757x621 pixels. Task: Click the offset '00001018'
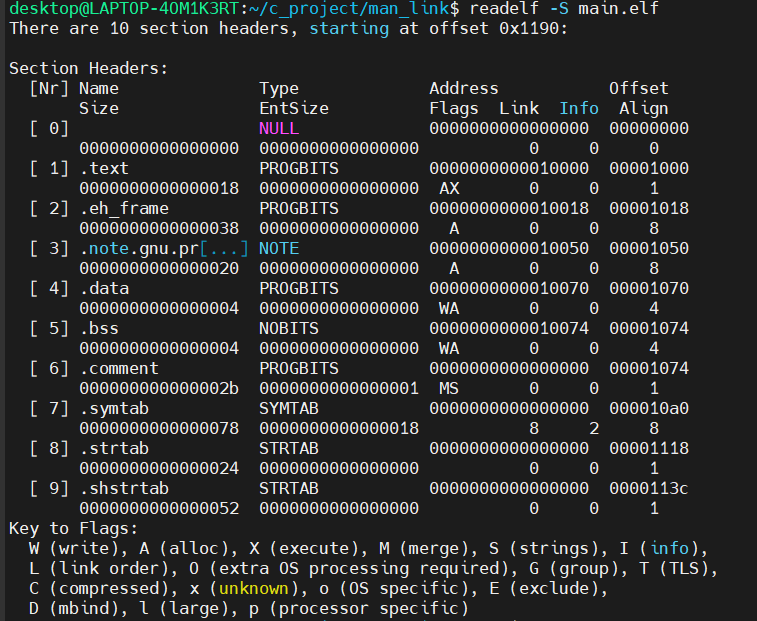(x=649, y=209)
